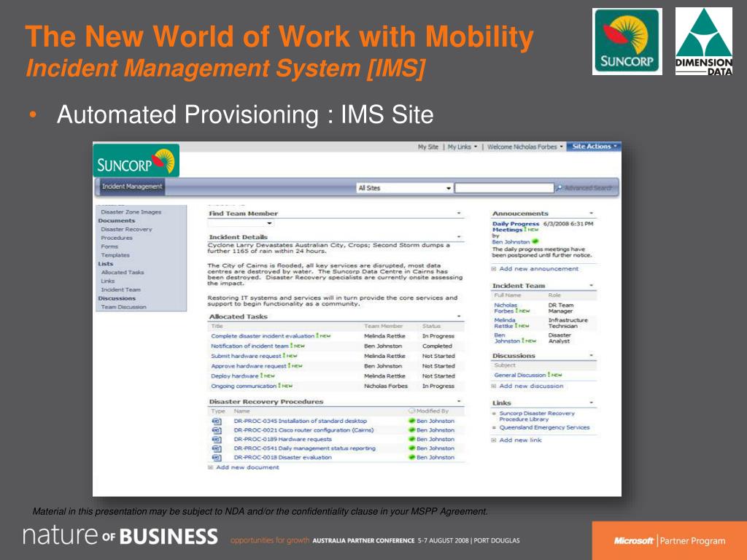
Task: Open Deploy hardware task
Action: pos(235,376)
